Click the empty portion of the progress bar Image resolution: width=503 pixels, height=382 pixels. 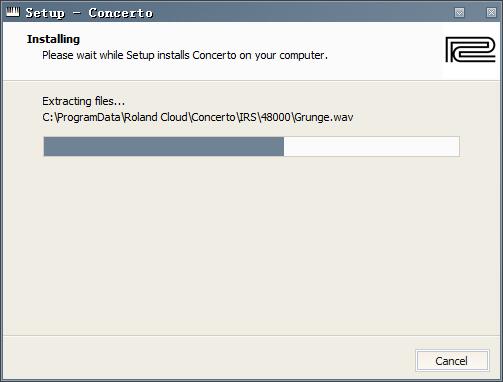[371, 146]
